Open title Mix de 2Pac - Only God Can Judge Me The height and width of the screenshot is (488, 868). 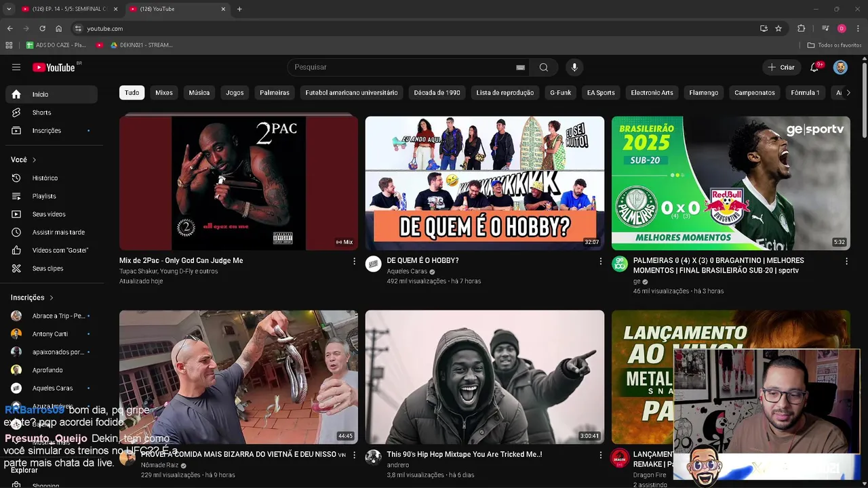[181, 260]
